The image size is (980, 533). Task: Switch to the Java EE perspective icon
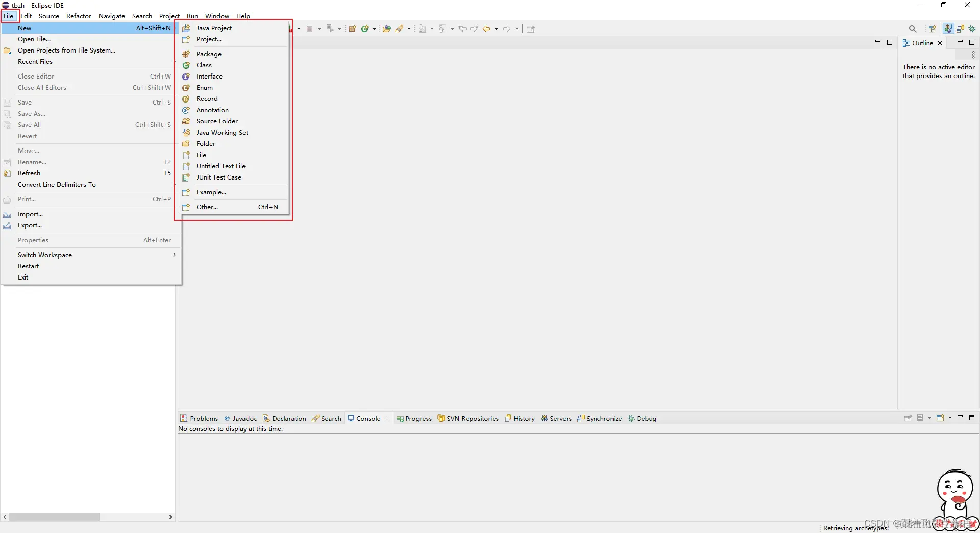point(948,29)
